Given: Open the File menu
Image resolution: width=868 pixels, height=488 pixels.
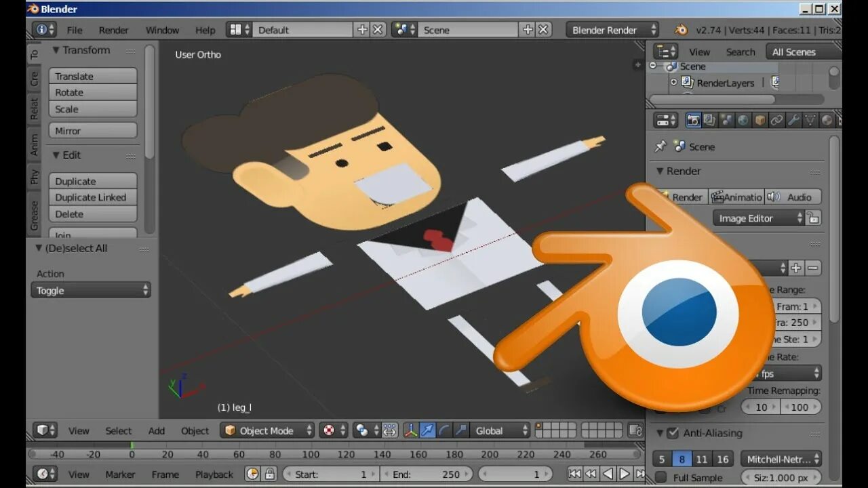Looking at the screenshot, I should tap(75, 30).
